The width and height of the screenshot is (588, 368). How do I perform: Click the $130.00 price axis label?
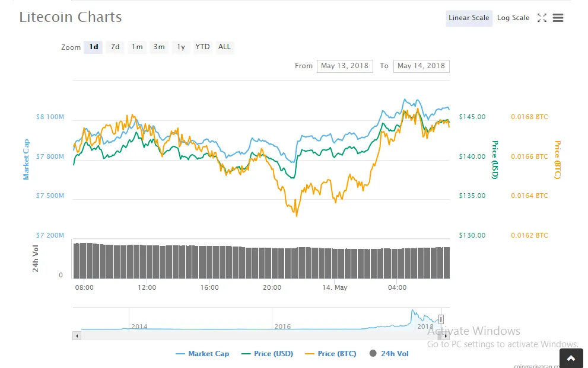[x=472, y=235]
